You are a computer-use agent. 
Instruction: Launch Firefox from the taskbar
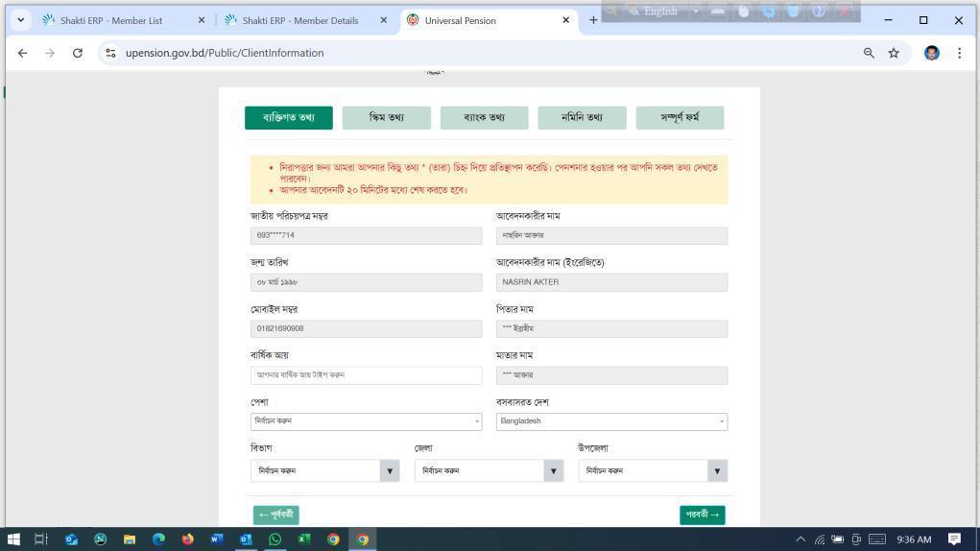187,539
